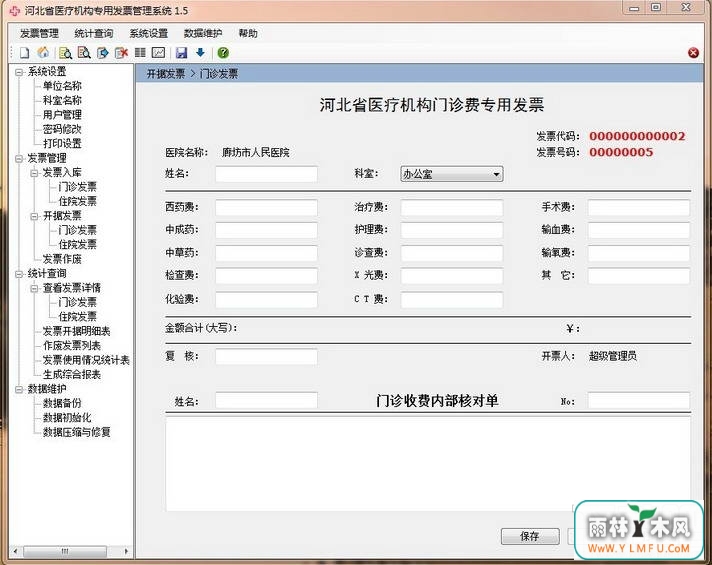Image resolution: width=712 pixels, height=565 pixels.
Task: Click the 保存 button
Action: [x=530, y=536]
